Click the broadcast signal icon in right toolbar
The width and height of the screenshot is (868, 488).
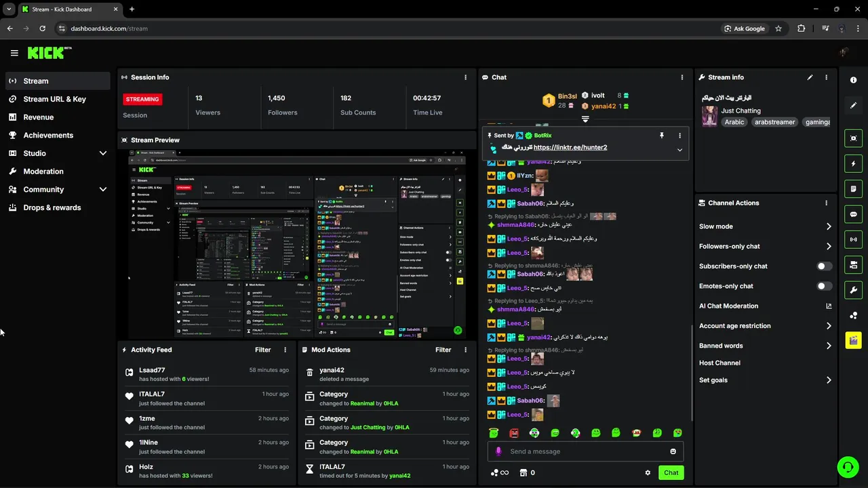tap(853, 239)
